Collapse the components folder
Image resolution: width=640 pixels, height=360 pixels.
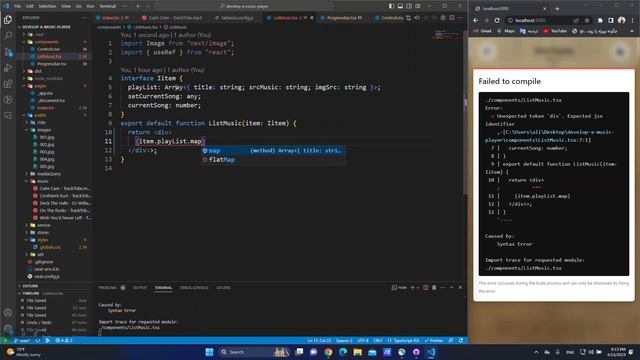46,42
